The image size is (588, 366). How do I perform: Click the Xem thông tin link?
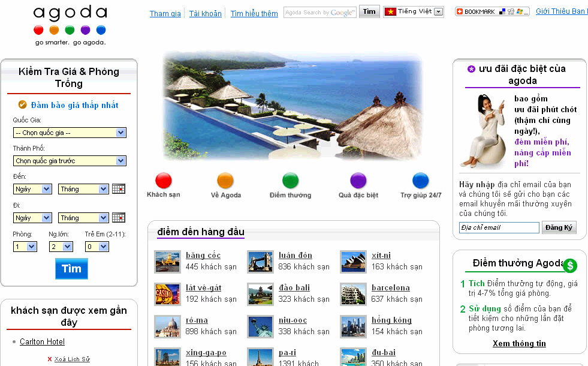click(519, 343)
